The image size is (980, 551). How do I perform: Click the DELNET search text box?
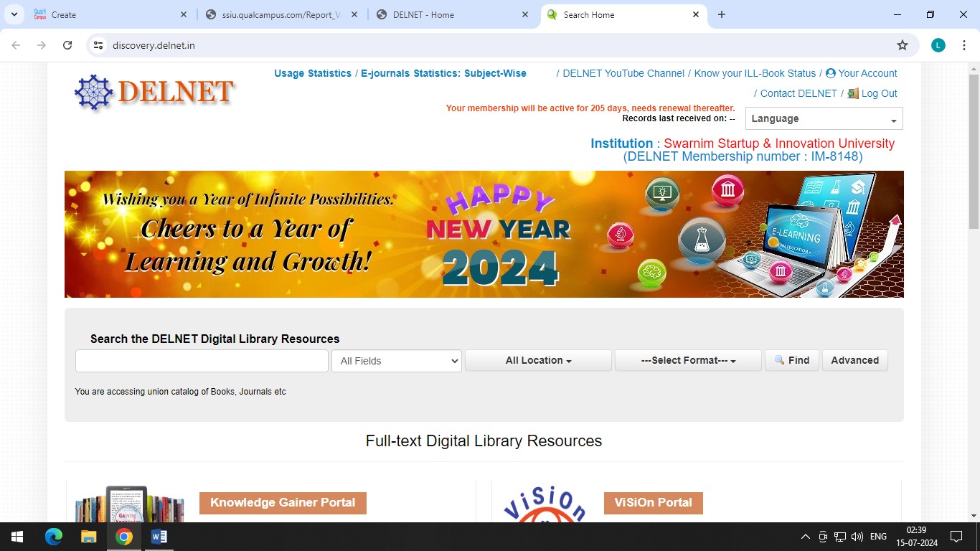click(x=202, y=361)
